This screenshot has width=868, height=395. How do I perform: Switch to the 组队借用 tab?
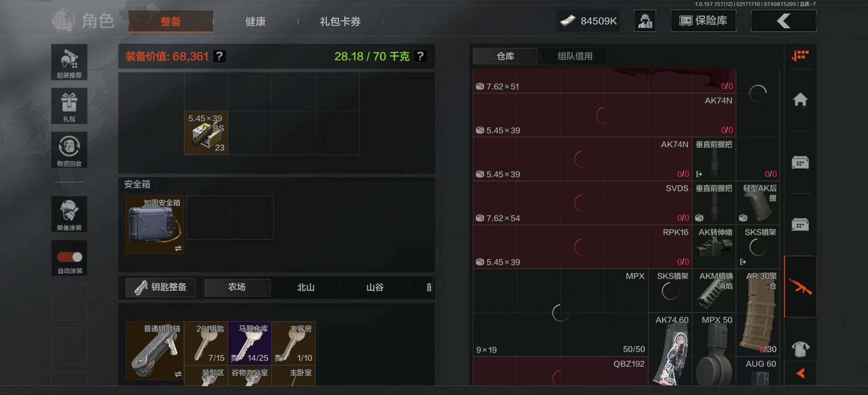(x=575, y=56)
